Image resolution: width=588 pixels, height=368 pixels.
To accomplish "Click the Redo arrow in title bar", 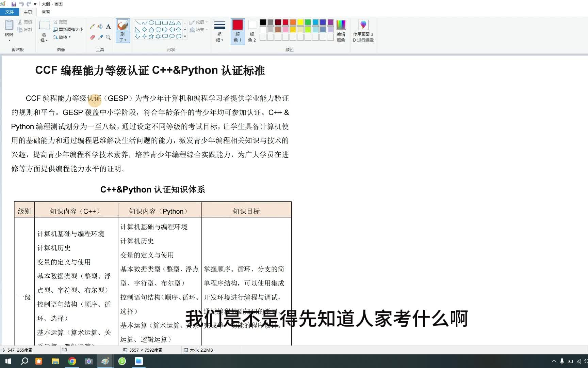I will point(29,4).
